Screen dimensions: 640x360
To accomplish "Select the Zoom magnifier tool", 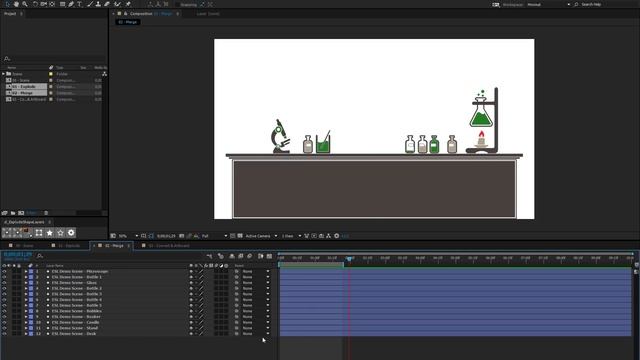I will [x=25, y=4].
